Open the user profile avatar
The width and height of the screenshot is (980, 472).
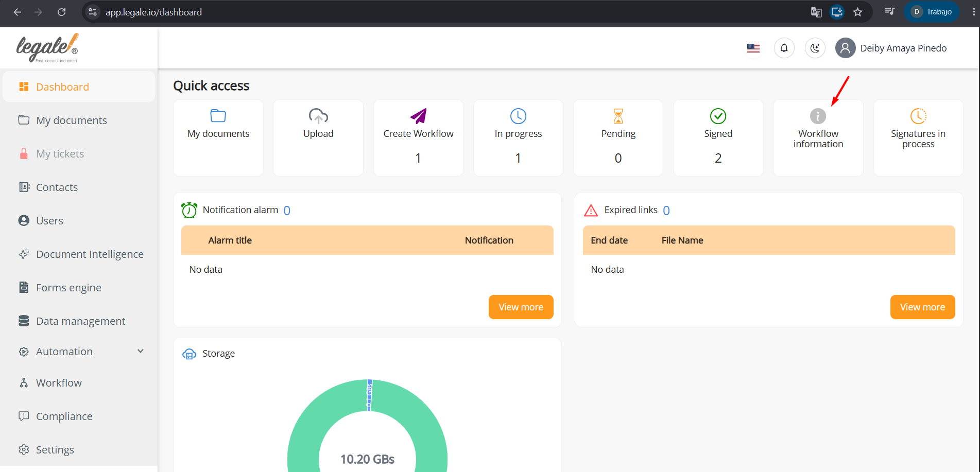[x=845, y=48]
